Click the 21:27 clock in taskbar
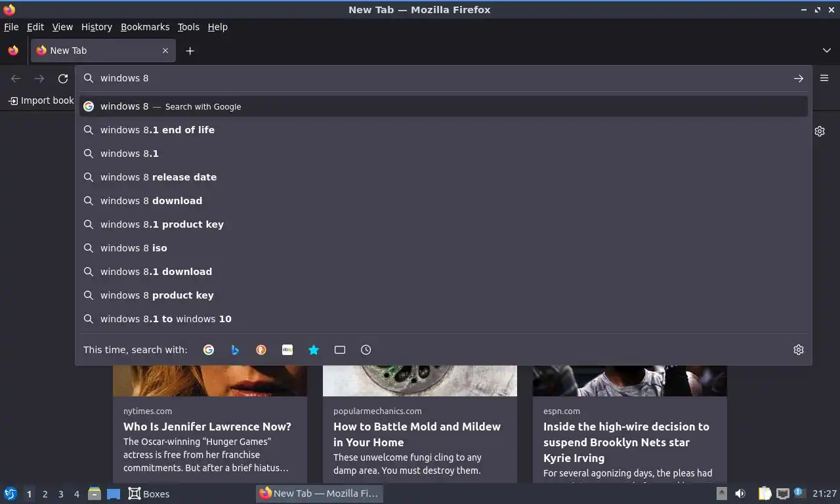 [x=824, y=493]
